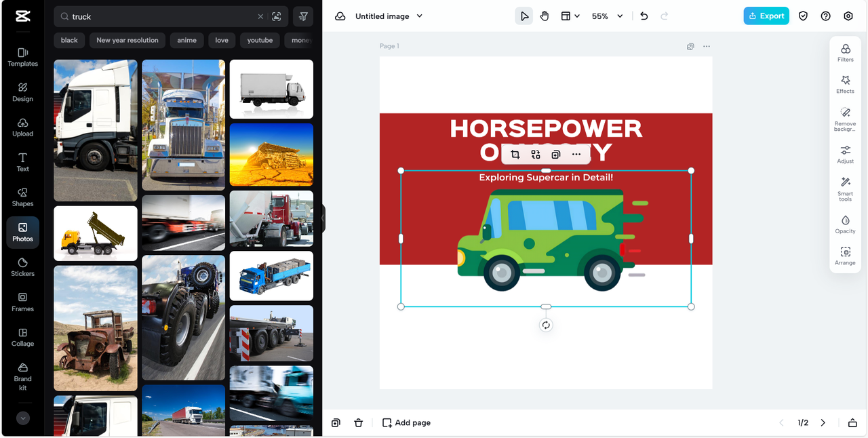
Task: Choose the blue flatbed crane truck photo
Action: (x=271, y=276)
